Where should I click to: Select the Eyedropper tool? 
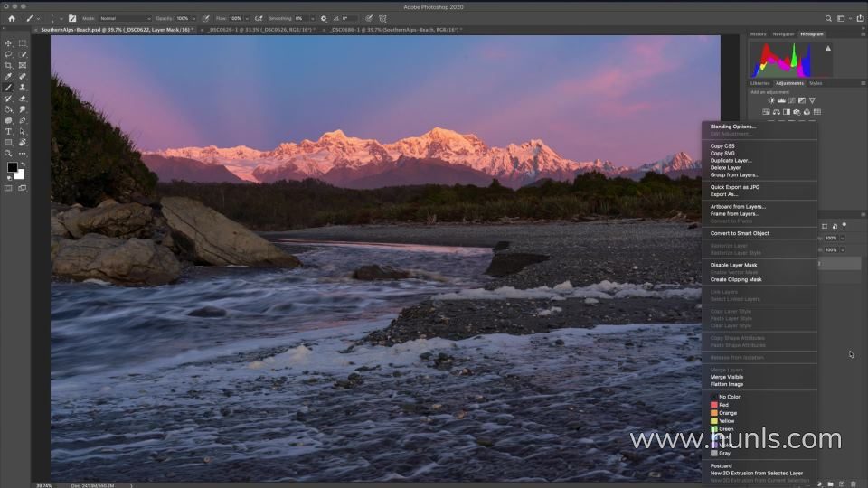(x=8, y=76)
